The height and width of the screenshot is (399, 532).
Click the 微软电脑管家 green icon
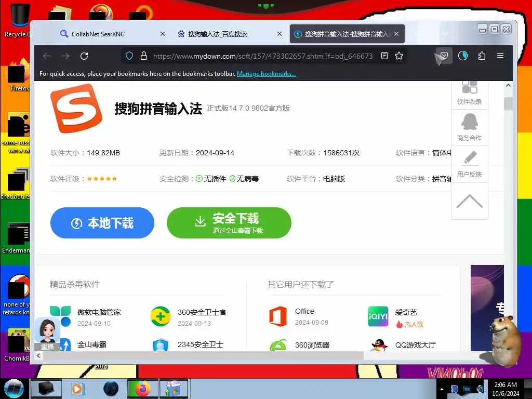point(60,316)
